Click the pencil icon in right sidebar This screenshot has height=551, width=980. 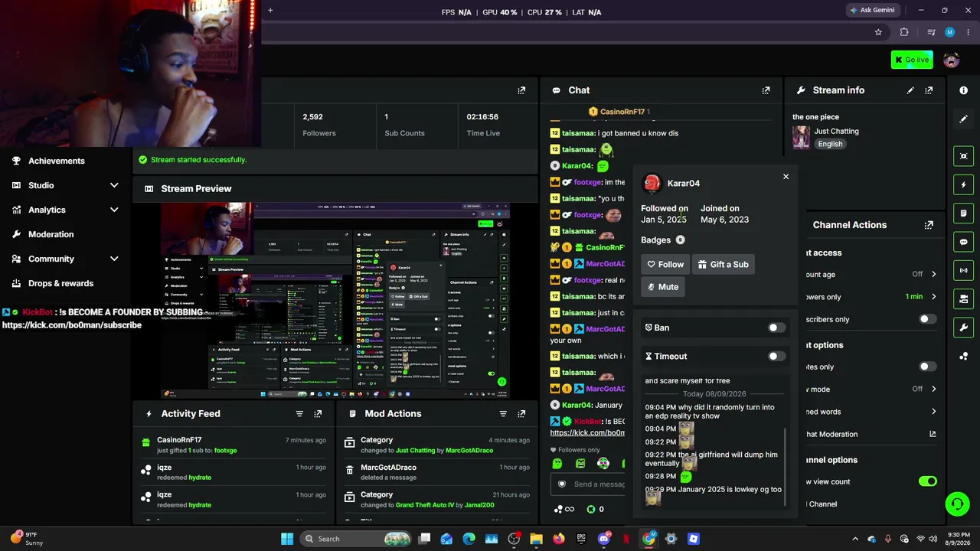coord(964,119)
